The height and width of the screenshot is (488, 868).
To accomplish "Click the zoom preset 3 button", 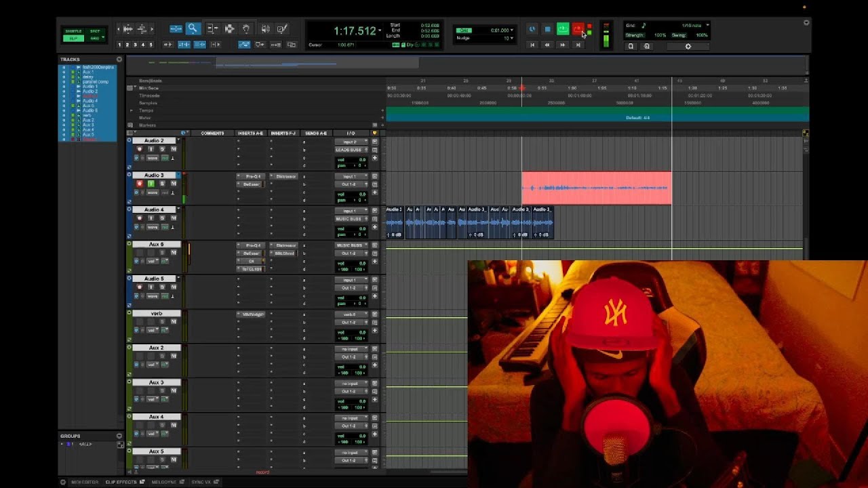I will (134, 45).
